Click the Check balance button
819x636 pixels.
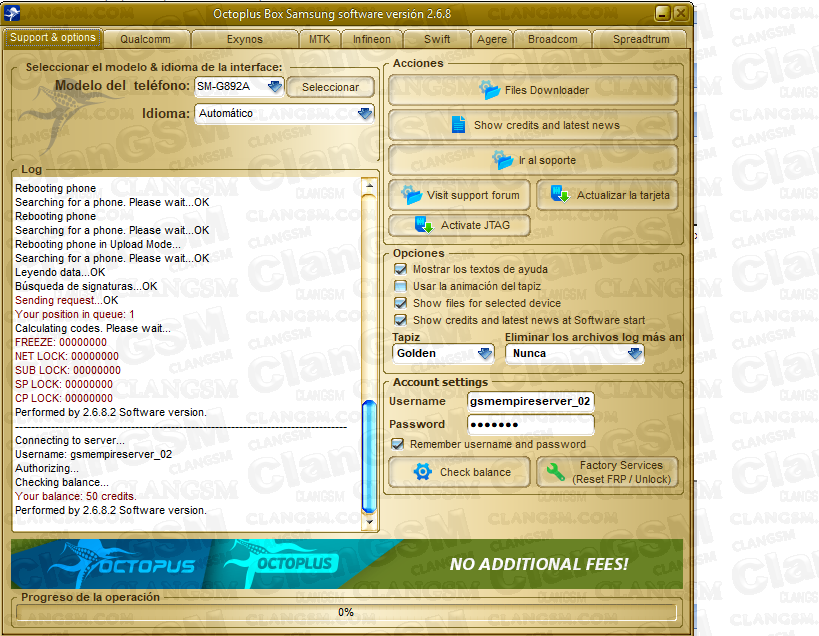[x=460, y=472]
